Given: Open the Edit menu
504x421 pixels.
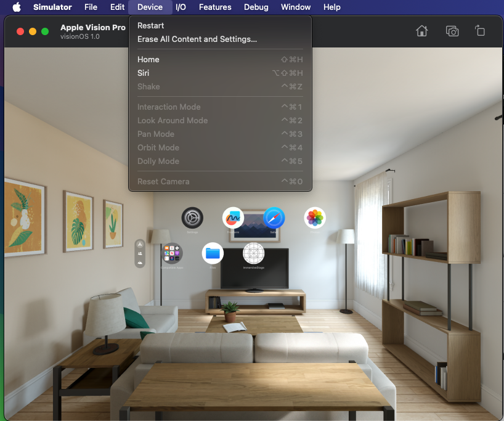Looking at the screenshot, I should pyautogui.click(x=117, y=7).
